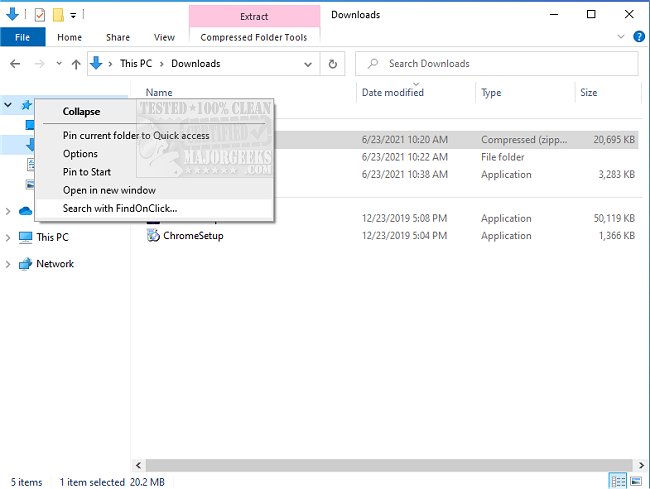Click the Search Downloads box

click(x=496, y=64)
